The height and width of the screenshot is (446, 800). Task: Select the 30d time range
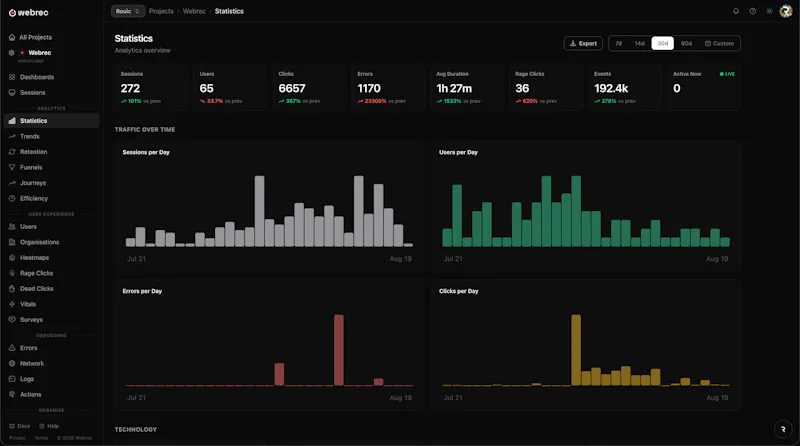click(x=662, y=43)
